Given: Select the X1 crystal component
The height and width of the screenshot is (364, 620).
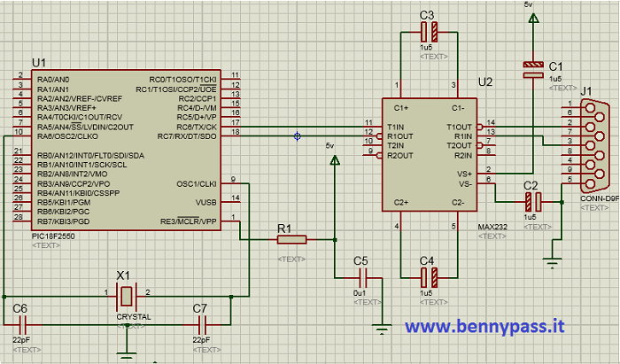Looking at the screenshot, I should [127, 293].
